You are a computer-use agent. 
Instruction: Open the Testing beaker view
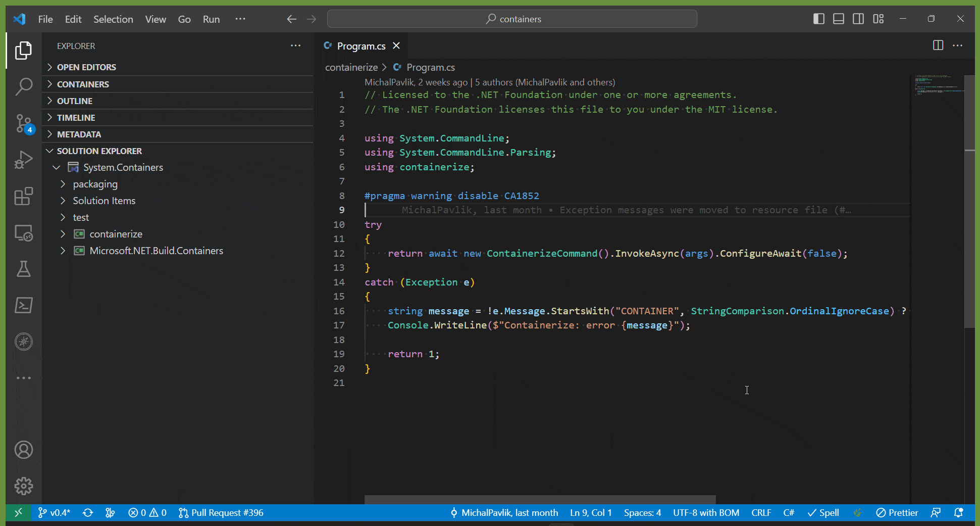pos(23,269)
